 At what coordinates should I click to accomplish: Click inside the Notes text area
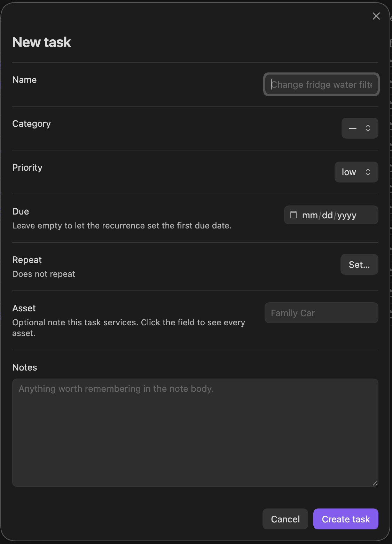tap(195, 433)
